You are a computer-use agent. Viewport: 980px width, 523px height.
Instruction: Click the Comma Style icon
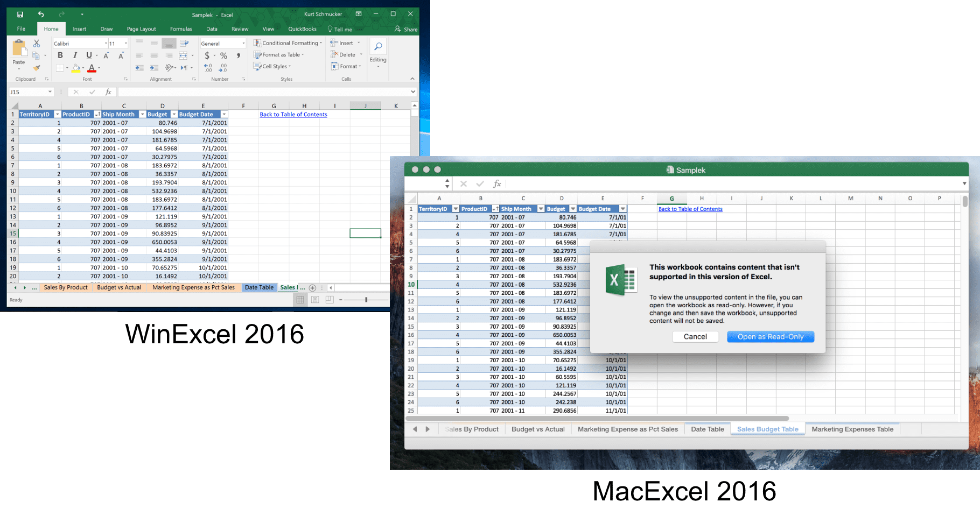tap(238, 55)
